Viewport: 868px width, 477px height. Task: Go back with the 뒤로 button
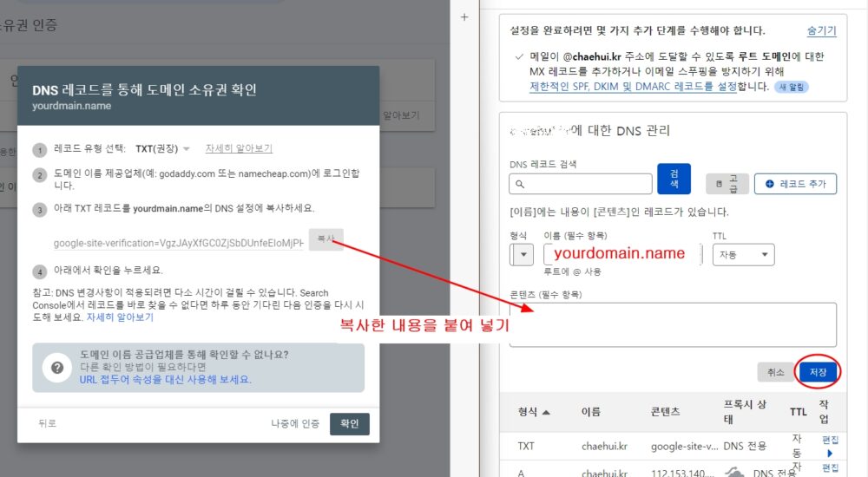[x=47, y=423]
